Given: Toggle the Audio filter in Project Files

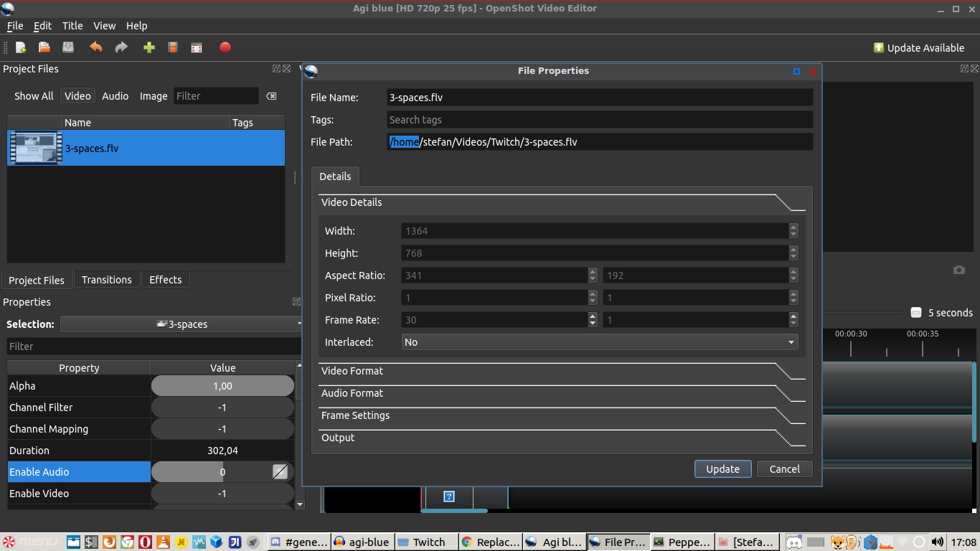Looking at the screenshot, I should click(115, 96).
